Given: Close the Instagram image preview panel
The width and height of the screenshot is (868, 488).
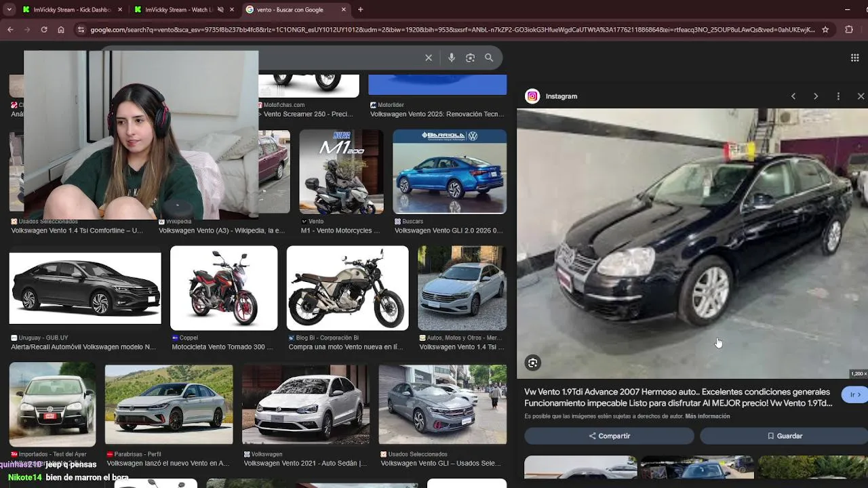Looking at the screenshot, I should click(x=861, y=96).
